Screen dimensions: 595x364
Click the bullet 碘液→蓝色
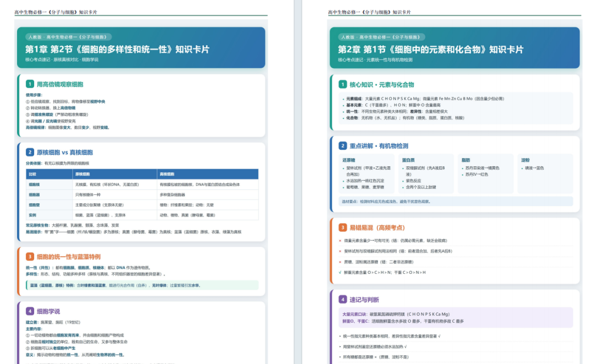534,168
